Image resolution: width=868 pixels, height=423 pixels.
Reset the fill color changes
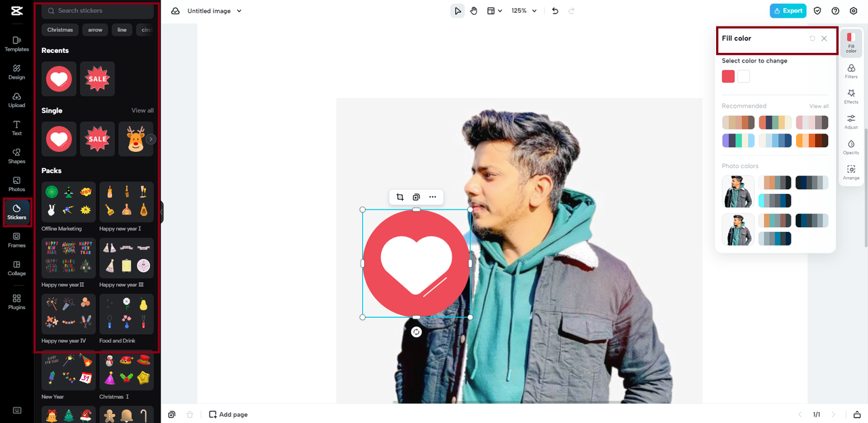pyautogui.click(x=812, y=39)
